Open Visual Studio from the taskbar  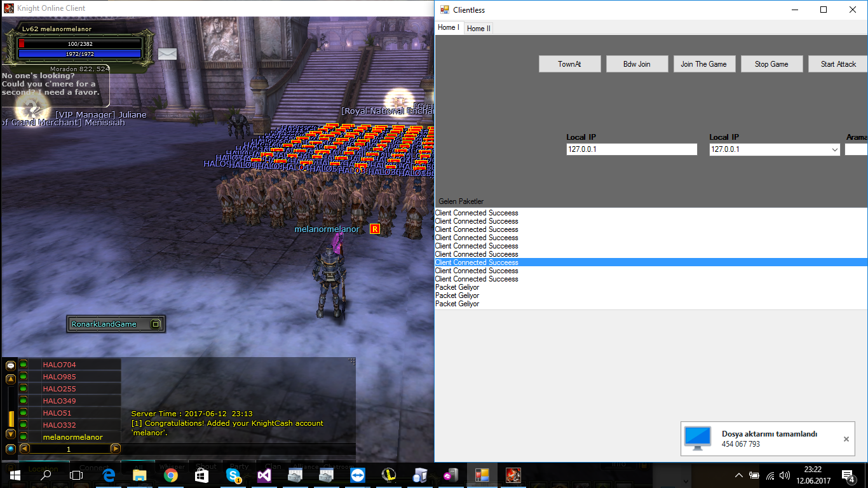(264, 475)
